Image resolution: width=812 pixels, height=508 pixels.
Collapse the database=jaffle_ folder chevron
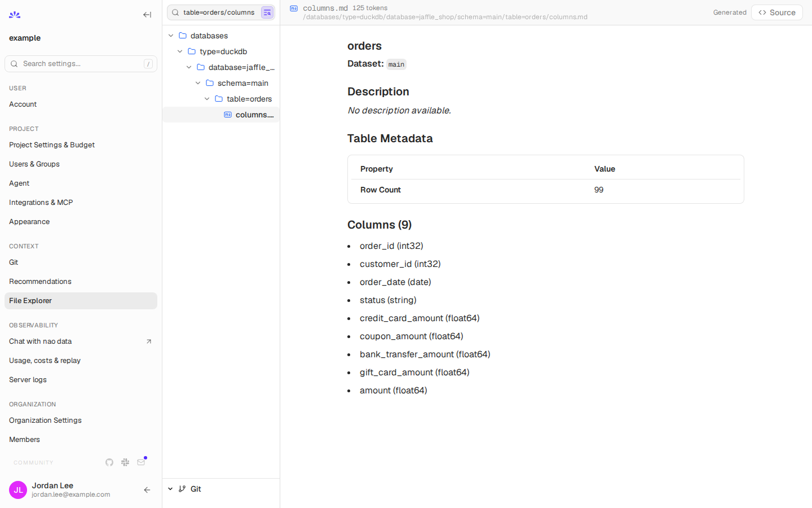point(189,67)
